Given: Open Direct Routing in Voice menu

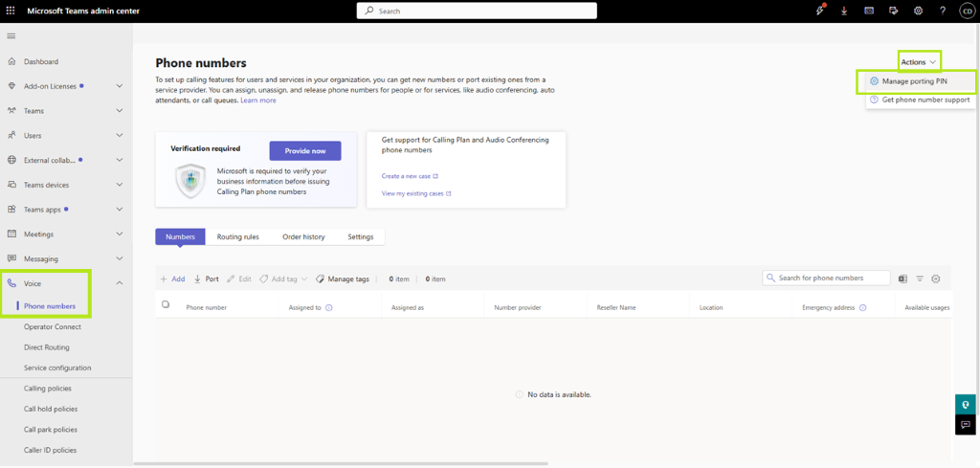Looking at the screenshot, I should coord(47,347).
